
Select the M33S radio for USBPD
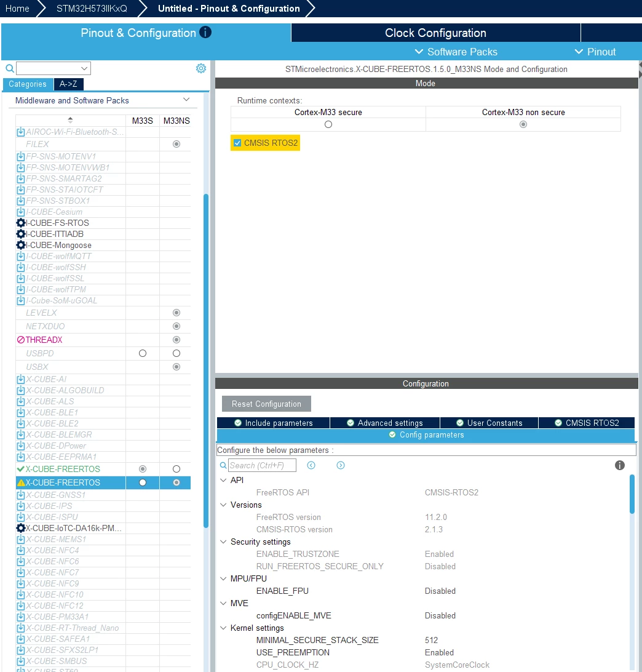143,353
